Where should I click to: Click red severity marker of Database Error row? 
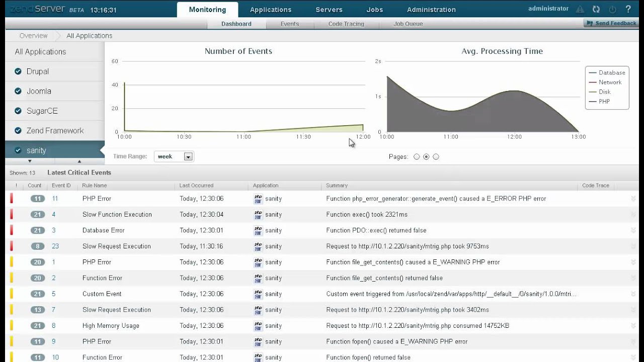(12, 230)
